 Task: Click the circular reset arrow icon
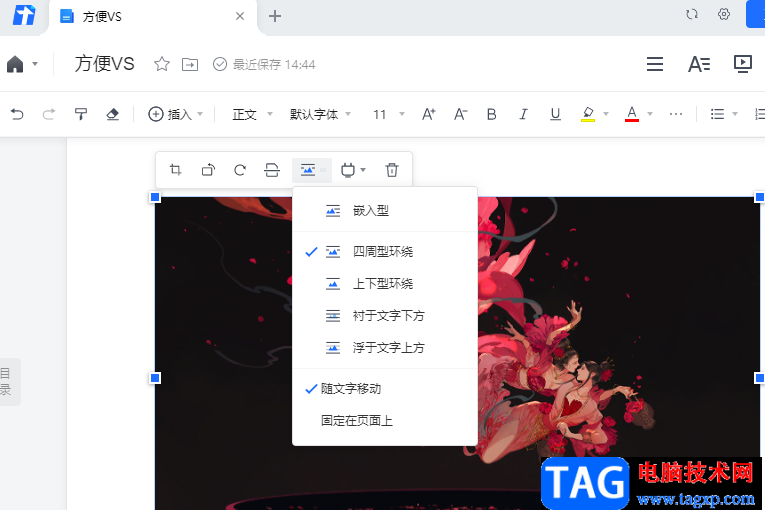tap(240, 170)
